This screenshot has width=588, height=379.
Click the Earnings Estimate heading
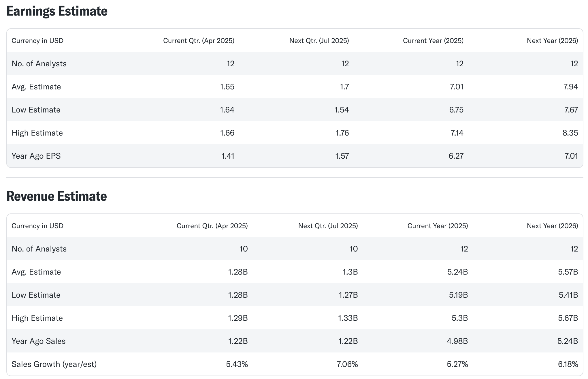(57, 11)
